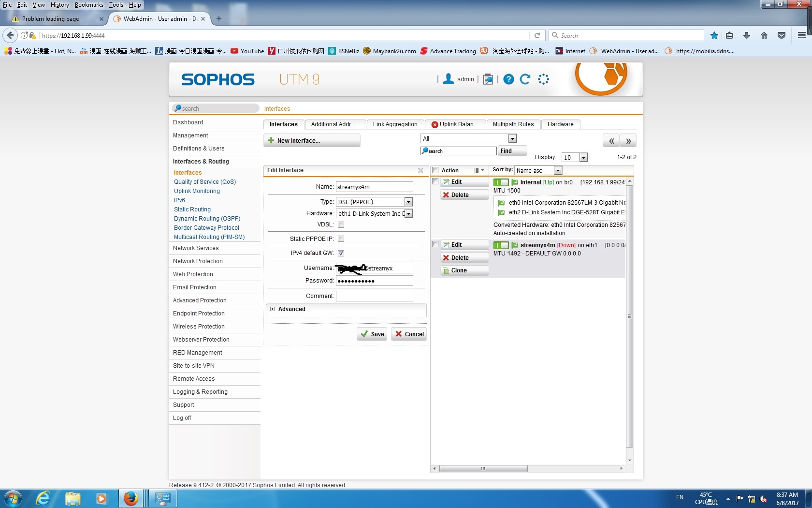This screenshot has width=812, height=508.
Task: Click the vertical scrollbar of interface list
Action: pos(630,316)
